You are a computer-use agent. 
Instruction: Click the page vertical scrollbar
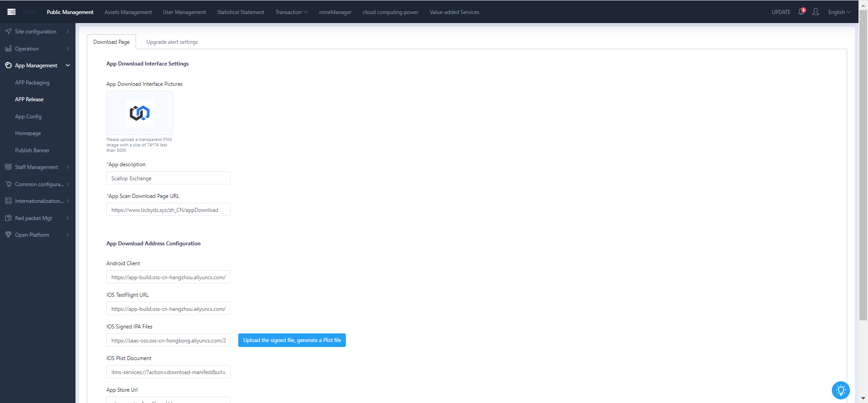(863, 165)
